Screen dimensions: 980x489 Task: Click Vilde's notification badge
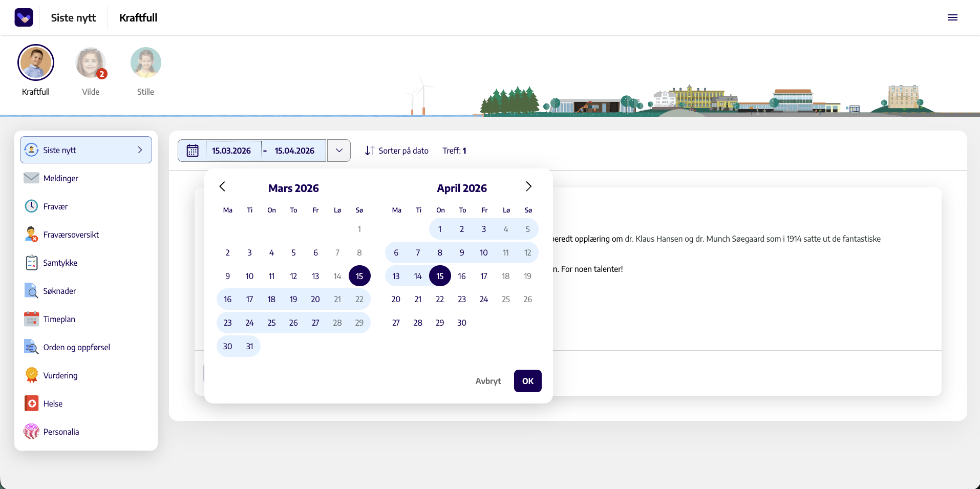tap(102, 74)
